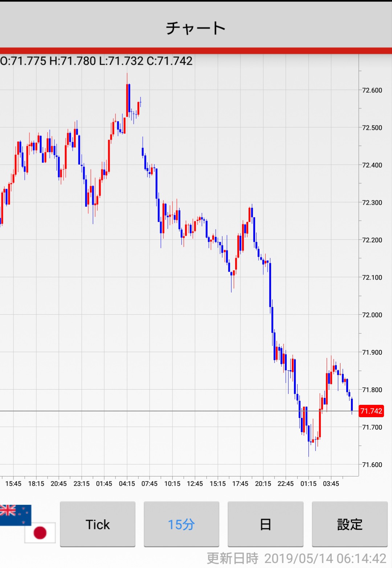Click the 更新日時 update timestamp text
Screen dimensions: 392x568
pyautogui.click(x=296, y=558)
